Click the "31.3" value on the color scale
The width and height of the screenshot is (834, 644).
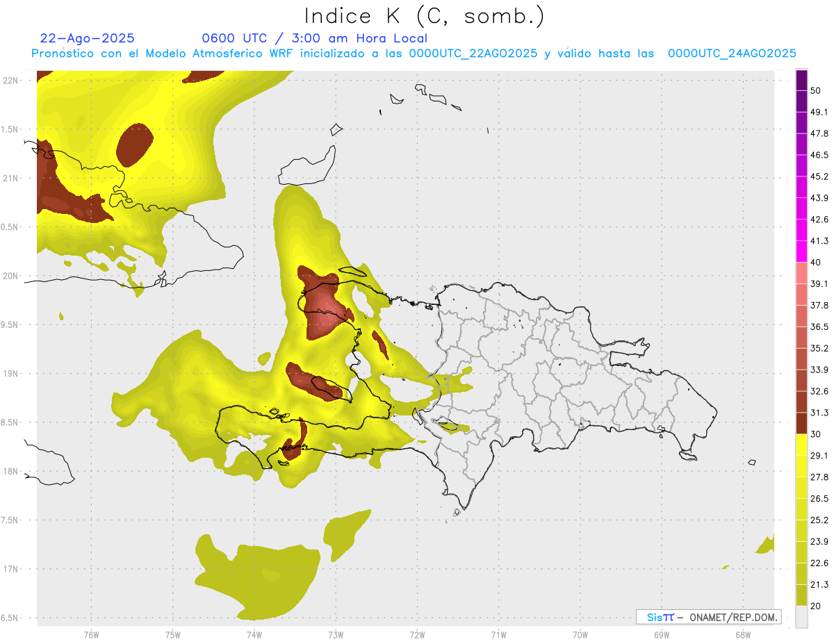pos(819,413)
